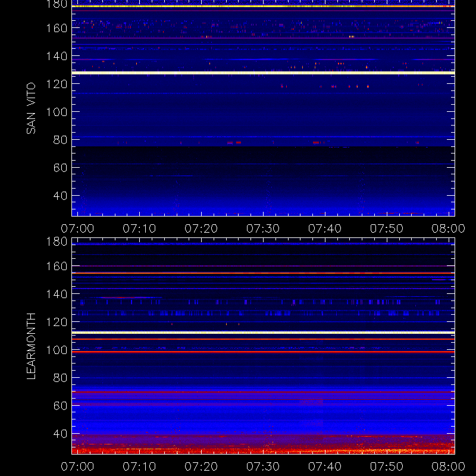This screenshot has width=476, height=476.
Task: Select the 100 frequency label on San Vito plot
Action: [57, 112]
